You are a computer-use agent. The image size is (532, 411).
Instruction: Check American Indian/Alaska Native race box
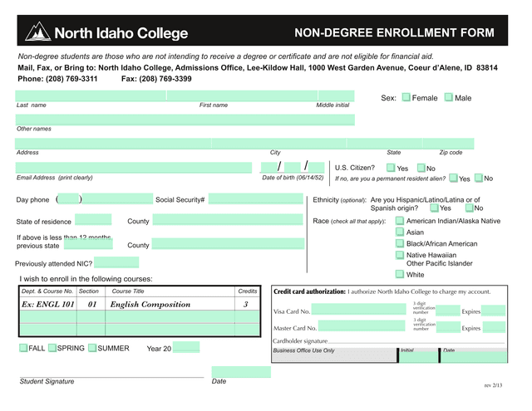(400, 221)
